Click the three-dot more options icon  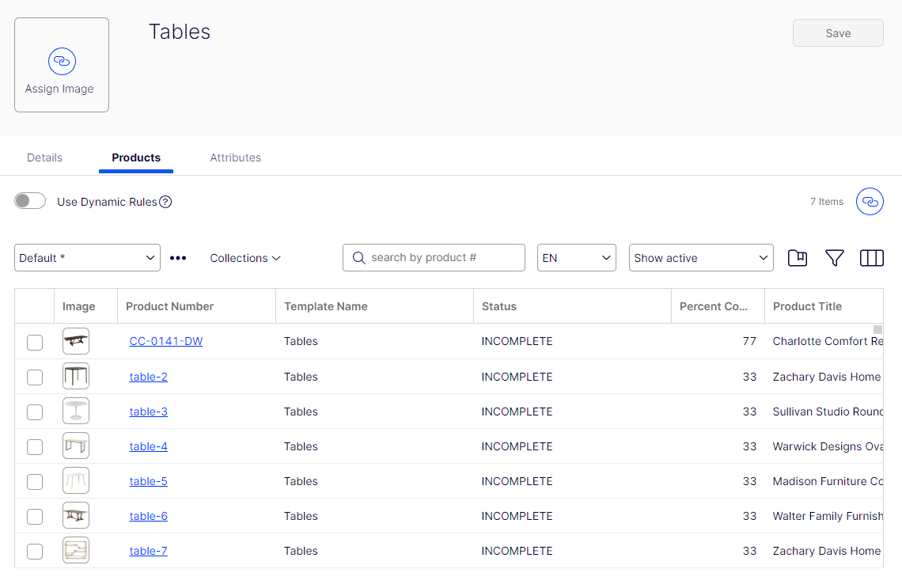pos(178,258)
